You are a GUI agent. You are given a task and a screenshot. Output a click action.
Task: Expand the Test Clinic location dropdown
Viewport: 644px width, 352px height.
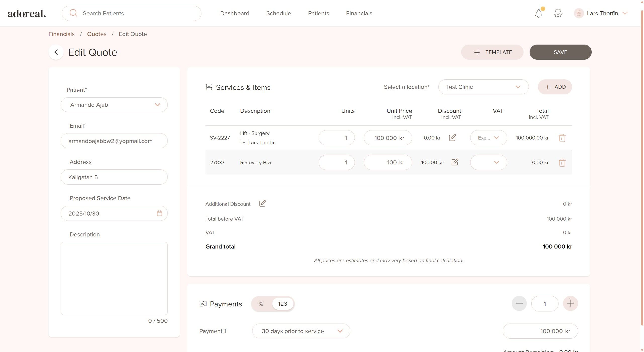(483, 87)
